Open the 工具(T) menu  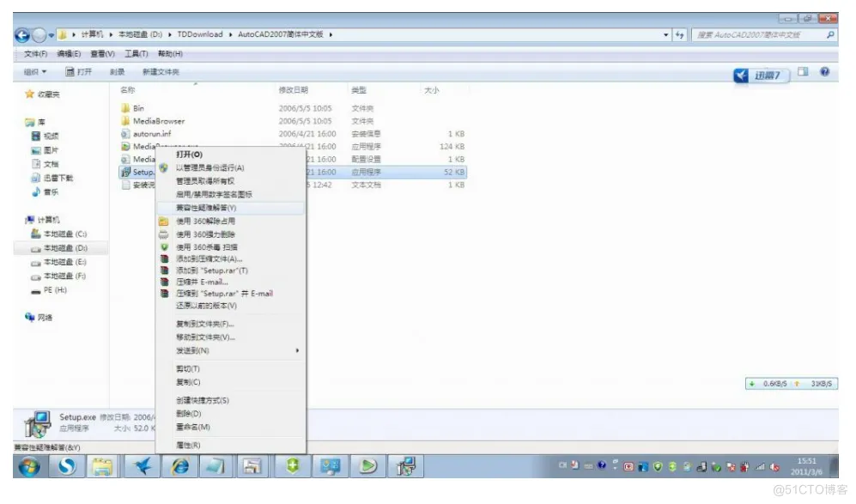pyautogui.click(x=136, y=53)
